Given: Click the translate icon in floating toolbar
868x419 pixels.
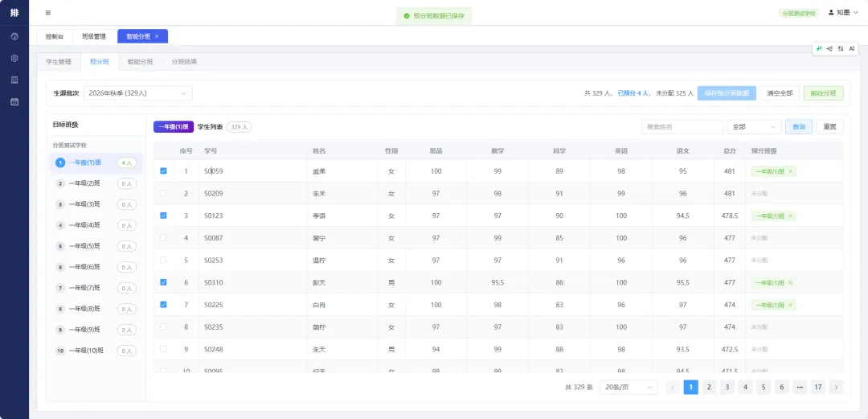Looking at the screenshot, I should [841, 49].
